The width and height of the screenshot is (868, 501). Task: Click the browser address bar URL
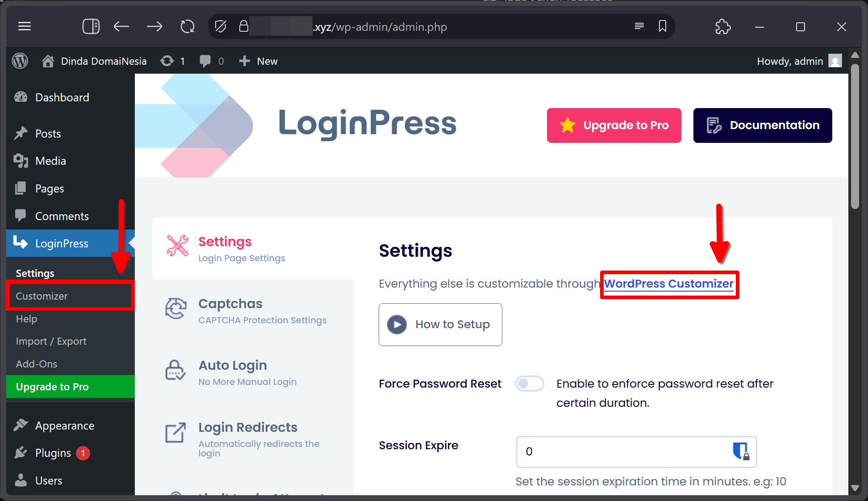click(x=380, y=27)
